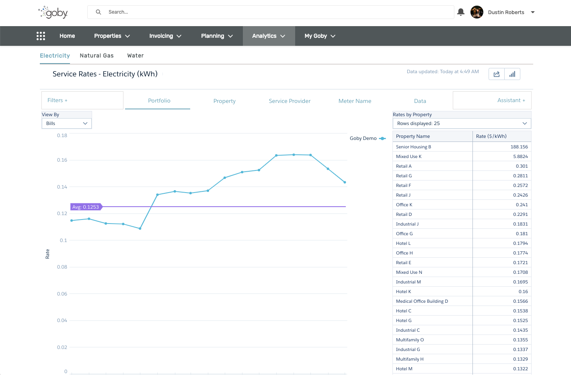
Task: Toggle Goby Demo legend series marker
Action: [x=382, y=138]
